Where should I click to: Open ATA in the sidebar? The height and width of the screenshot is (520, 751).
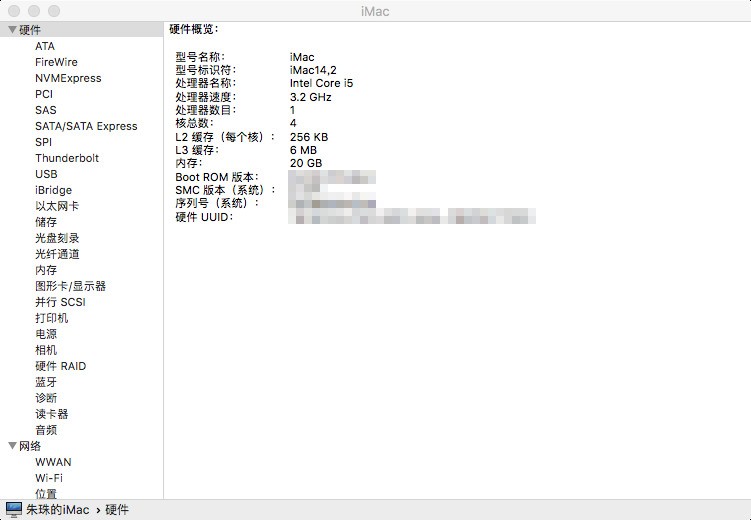[45, 46]
